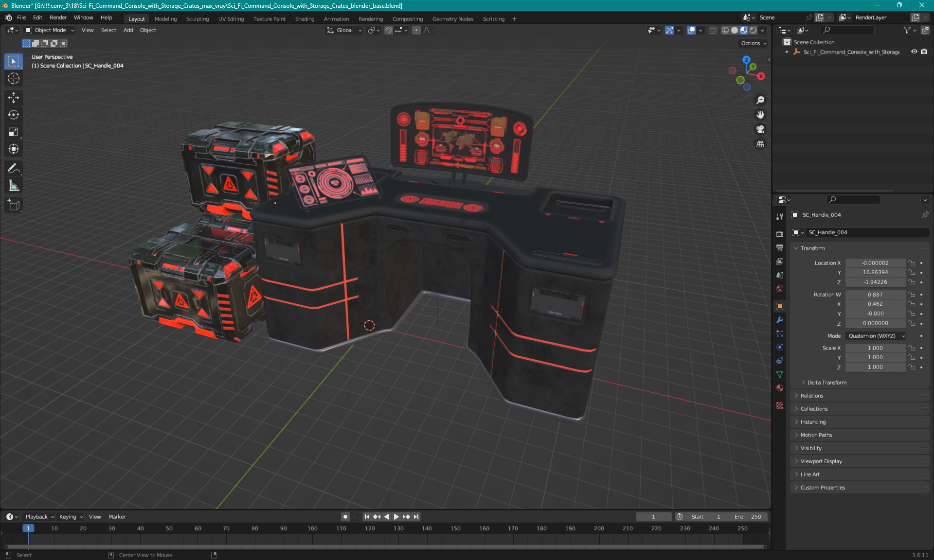
Task: Open the Material properties tab
Action: coord(780,388)
